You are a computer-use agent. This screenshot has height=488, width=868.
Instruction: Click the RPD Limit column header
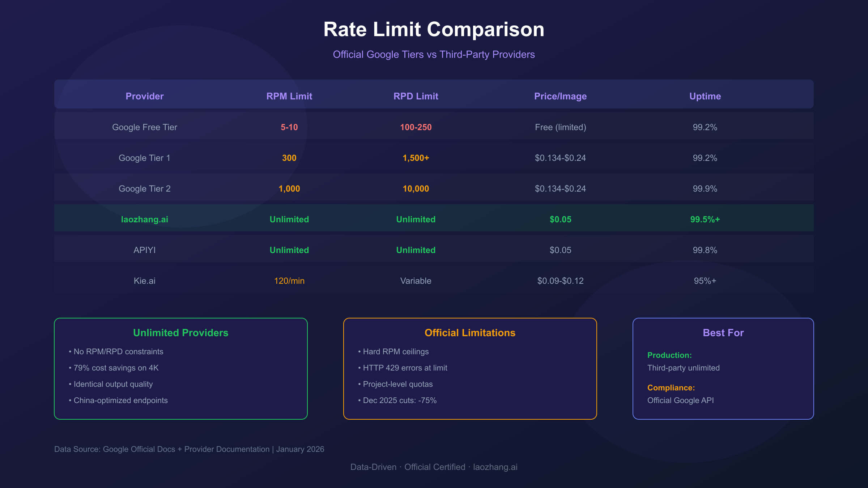point(416,96)
